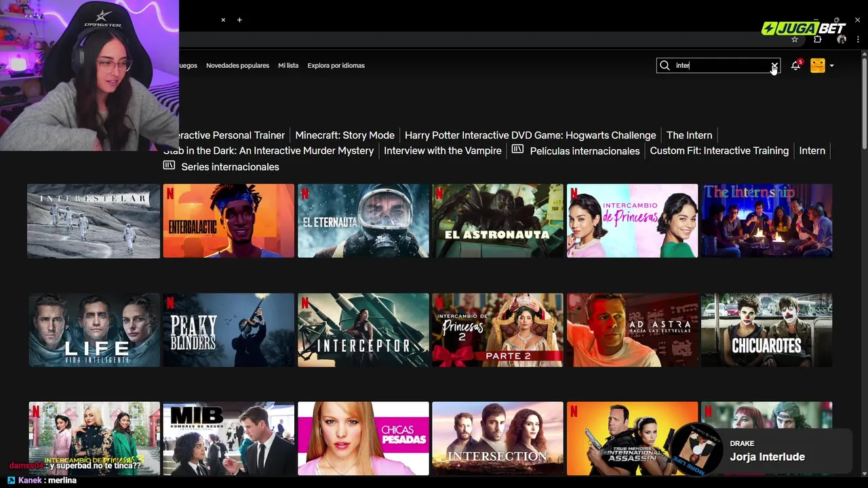Open Intercambio de Princesas 2 thumbnail
Screen dimensions: 868x488
tap(498, 330)
